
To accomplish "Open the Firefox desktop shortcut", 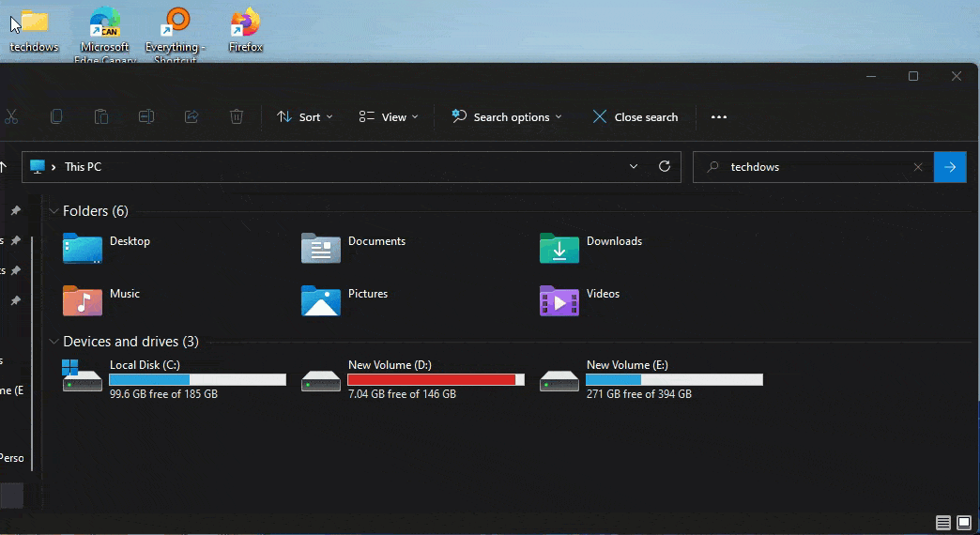I will click(x=245, y=30).
